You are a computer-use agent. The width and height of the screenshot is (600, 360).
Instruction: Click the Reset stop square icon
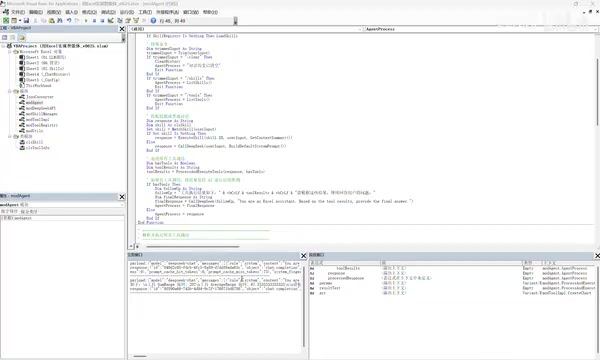point(103,21)
